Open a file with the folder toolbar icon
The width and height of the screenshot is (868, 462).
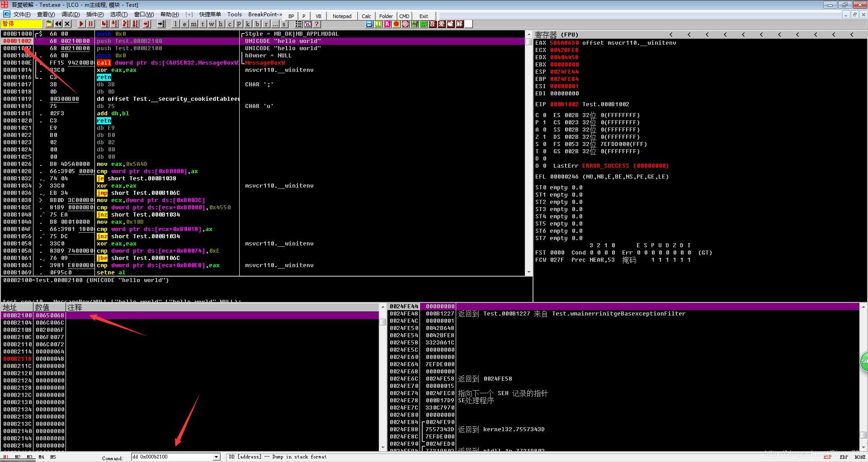point(49,24)
